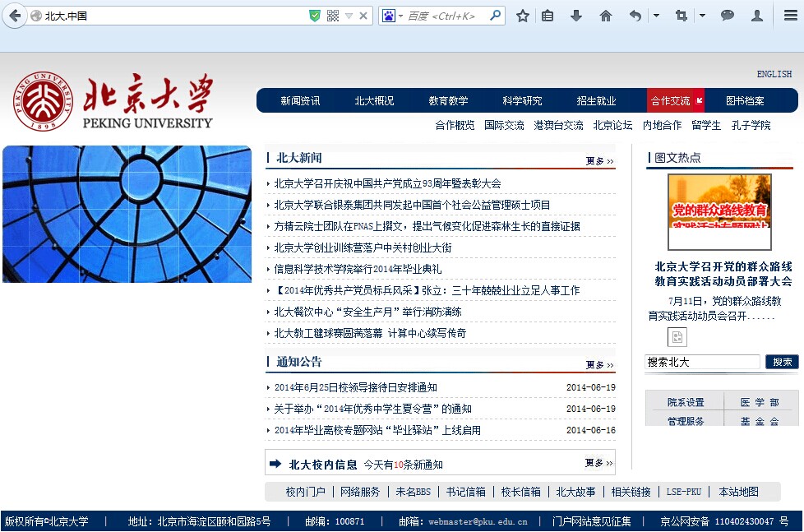Screen dimensions: 804x532
Task: Open the downloads arrow icon
Action: (x=576, y=16)
